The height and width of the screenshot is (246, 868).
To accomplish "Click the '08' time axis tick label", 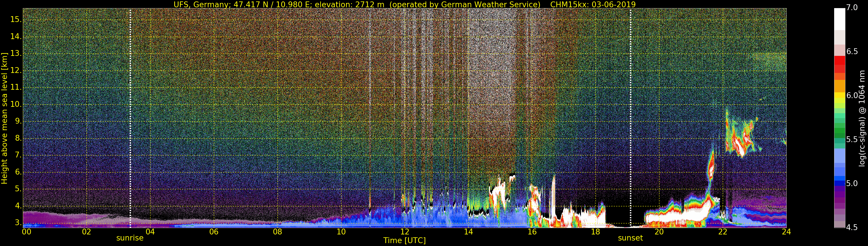I will pyautogui.click(x=277, y=232).
